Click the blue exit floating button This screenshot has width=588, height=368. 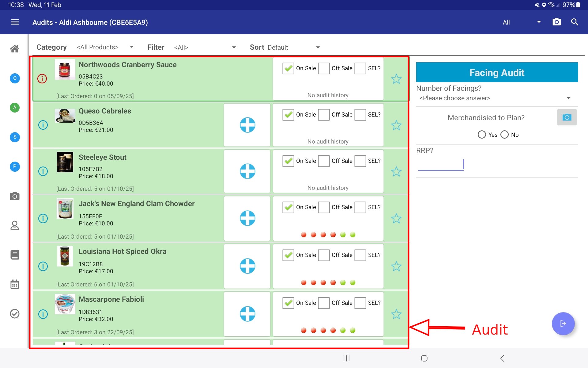pyautogui.click(x=563, y=324)
